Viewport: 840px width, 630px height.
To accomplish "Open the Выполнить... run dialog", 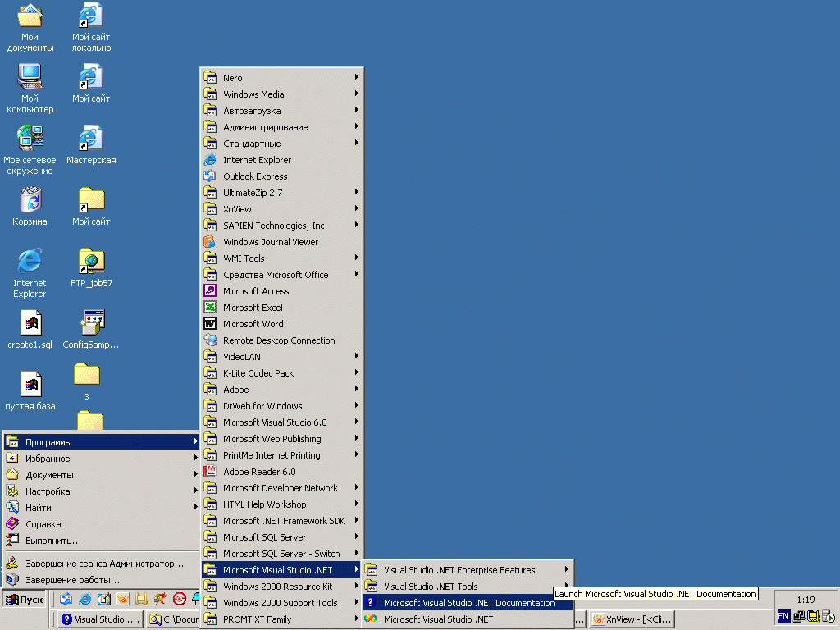I will pyautogui.click(x=102, y=541).
